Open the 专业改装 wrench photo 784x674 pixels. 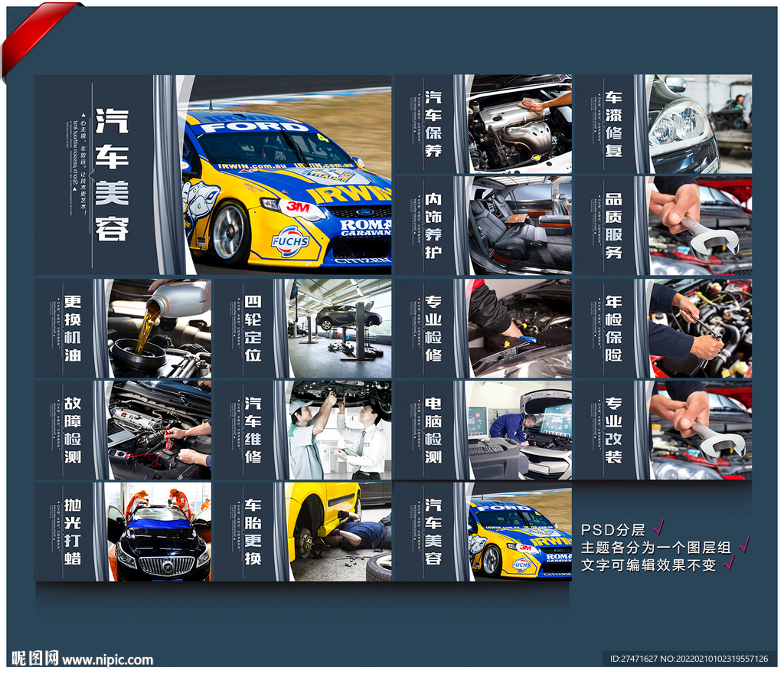tap(699, 430)
